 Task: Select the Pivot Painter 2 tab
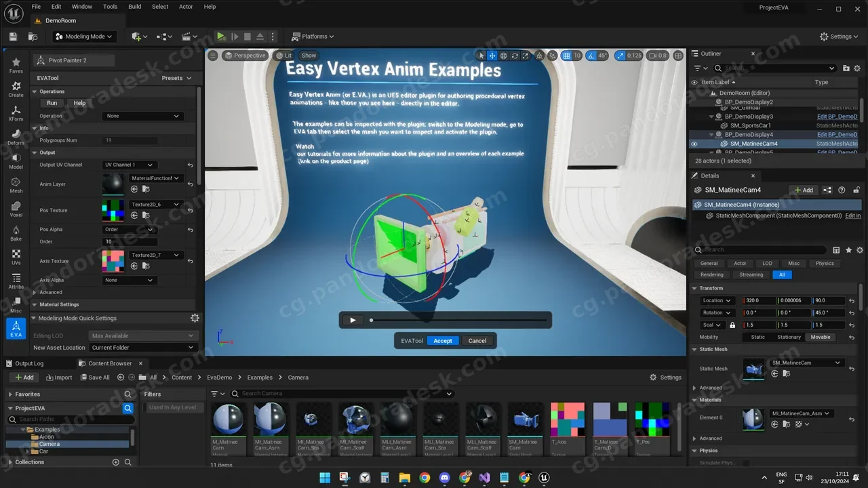point(74,60)
